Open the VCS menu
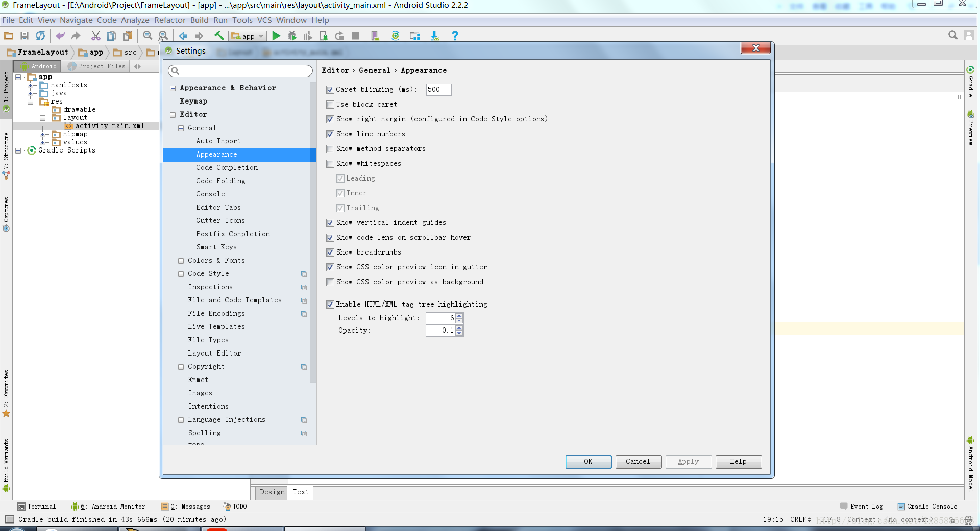The image size is (980, 531). tap(264, 20)
